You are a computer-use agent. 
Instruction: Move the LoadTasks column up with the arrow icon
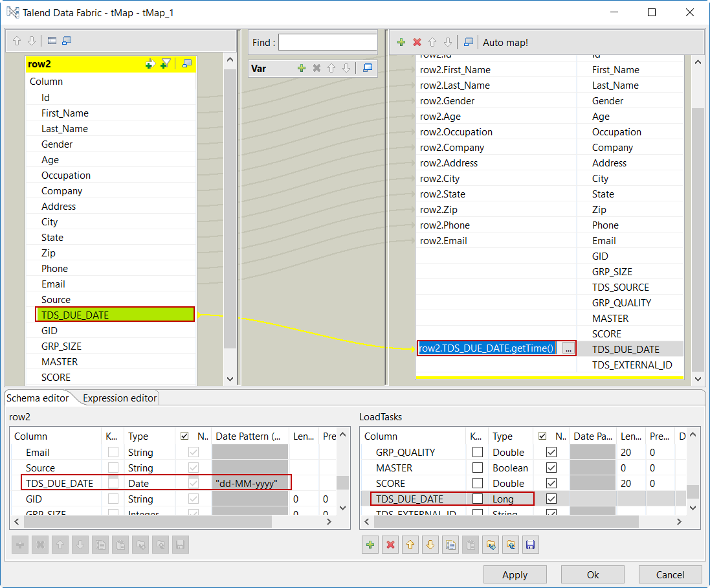point(409,545)
